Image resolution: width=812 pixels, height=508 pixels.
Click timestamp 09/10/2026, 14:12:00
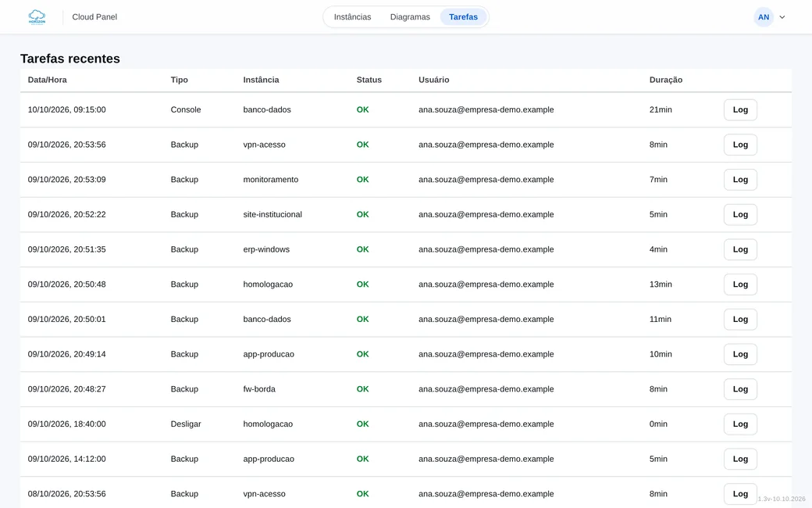click(67, 459)
